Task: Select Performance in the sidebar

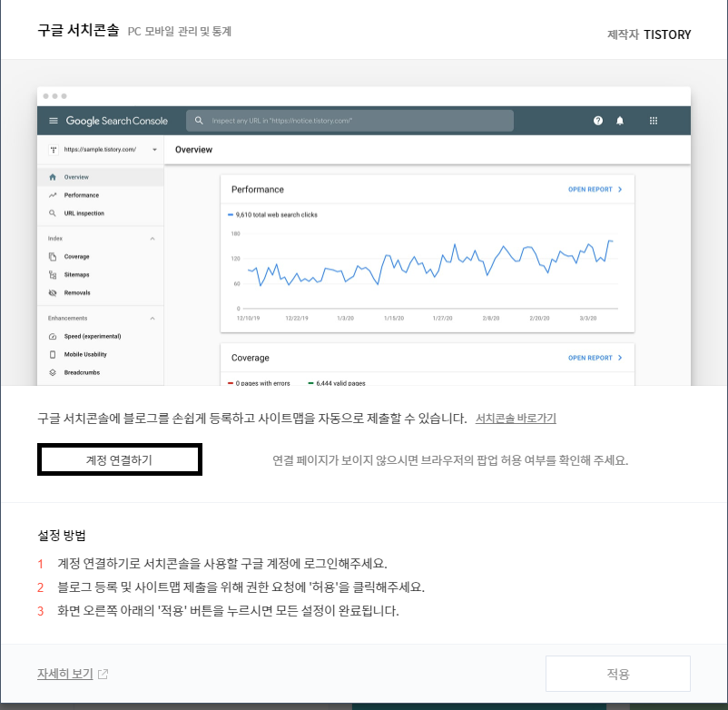Action: click(100, 195)
